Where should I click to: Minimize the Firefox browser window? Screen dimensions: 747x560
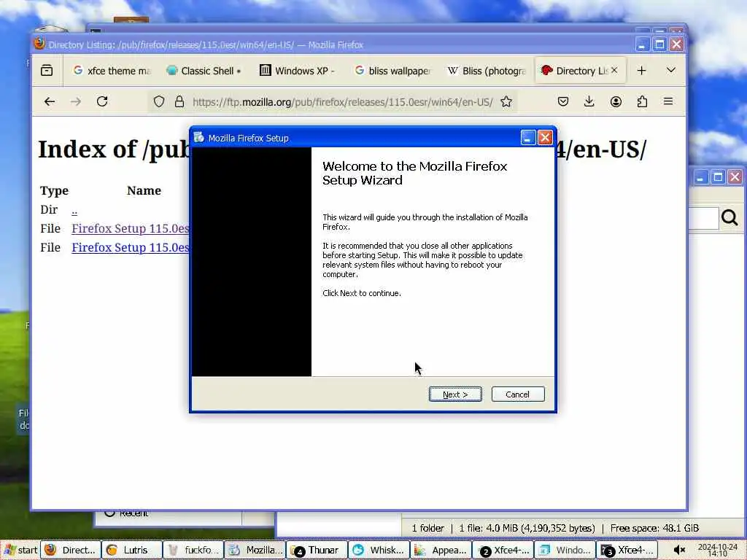tap(642, 44)
